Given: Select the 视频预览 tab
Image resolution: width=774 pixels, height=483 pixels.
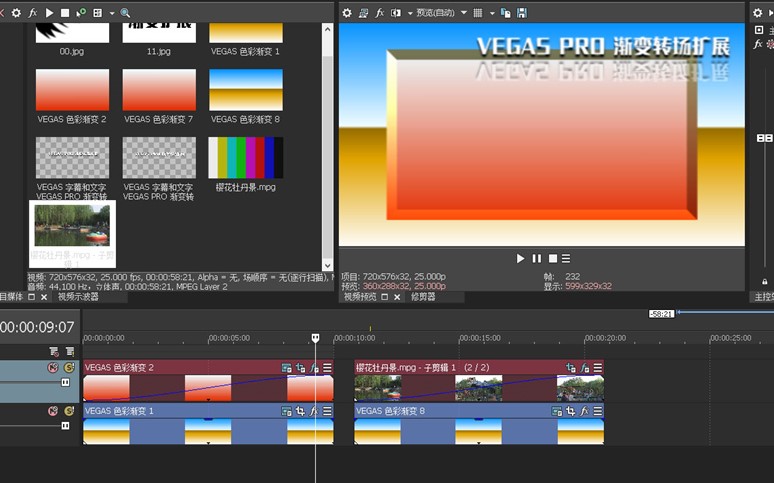Looking at the screenshot, I should coord(360,297).
